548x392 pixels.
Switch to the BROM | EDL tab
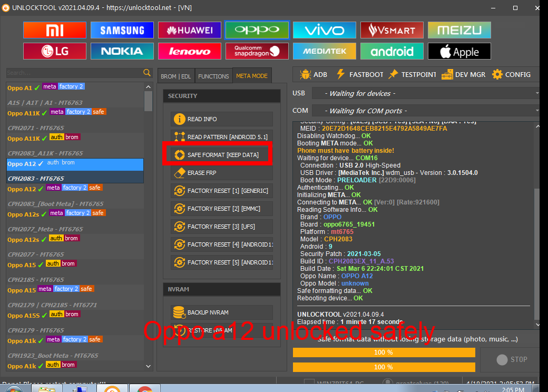tap(176, 76)
